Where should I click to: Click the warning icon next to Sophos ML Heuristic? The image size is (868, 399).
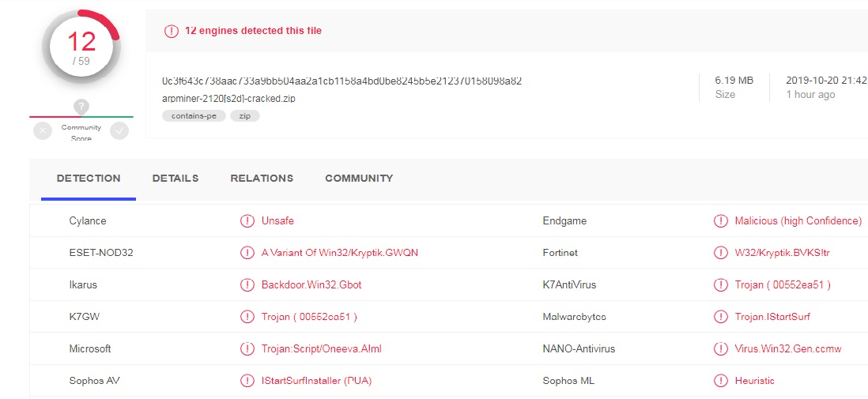pos(720,381)
